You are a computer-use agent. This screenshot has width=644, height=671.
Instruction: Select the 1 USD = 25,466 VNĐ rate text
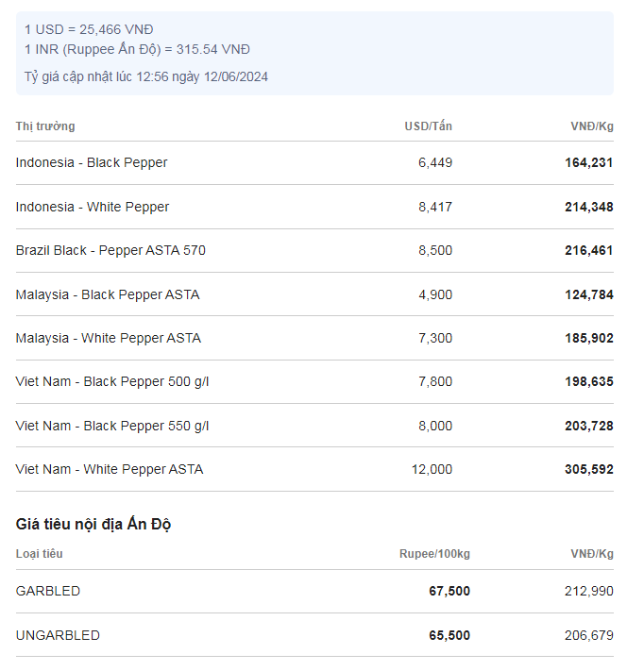(x=89, y=29)
